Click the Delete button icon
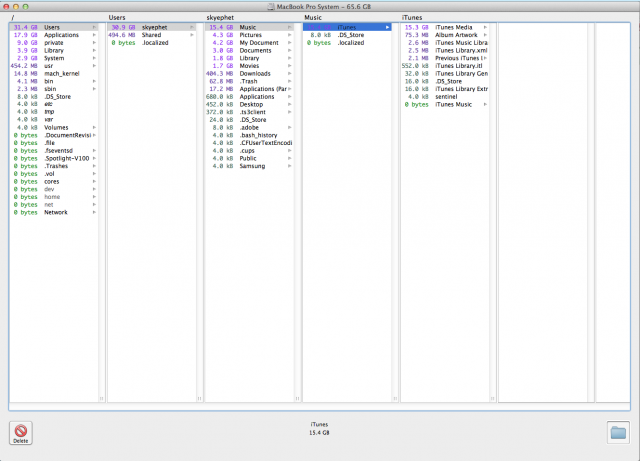Screen dimensions: 640x461 [x=21, y=433]
